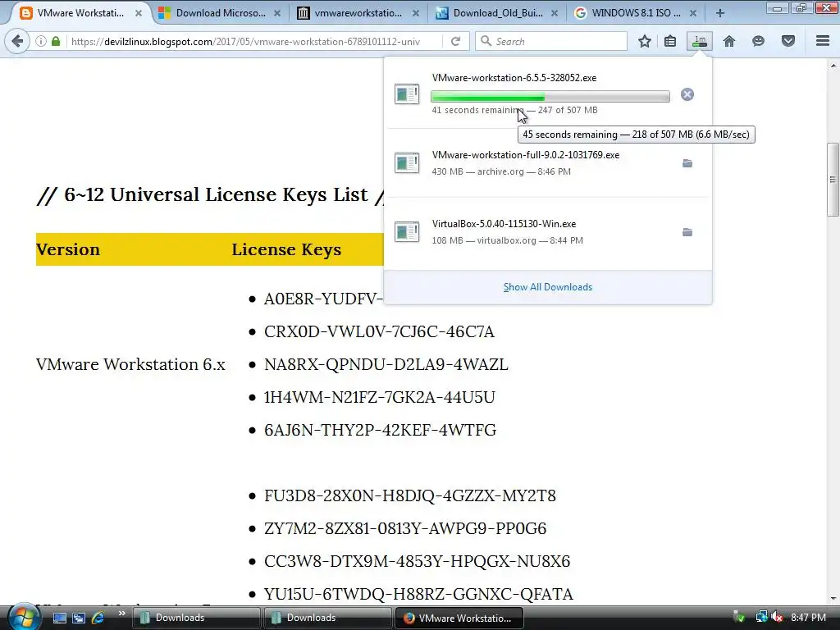The width and height of the screenshot is (840, 630).
Task: Open containing folder for VMware-workstation-full-9.0.2
Action: 687,163
